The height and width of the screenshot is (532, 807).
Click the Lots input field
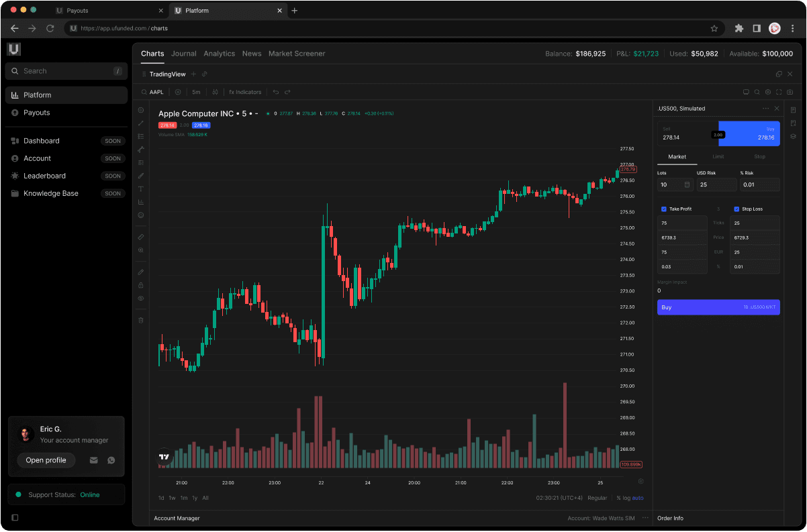675,184
